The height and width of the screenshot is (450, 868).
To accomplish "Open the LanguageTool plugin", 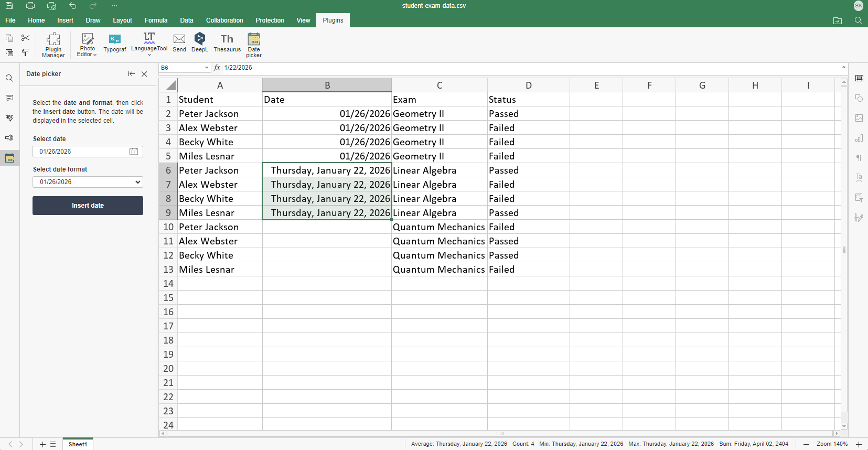I will pyautogui.click(x=149, y=44).
